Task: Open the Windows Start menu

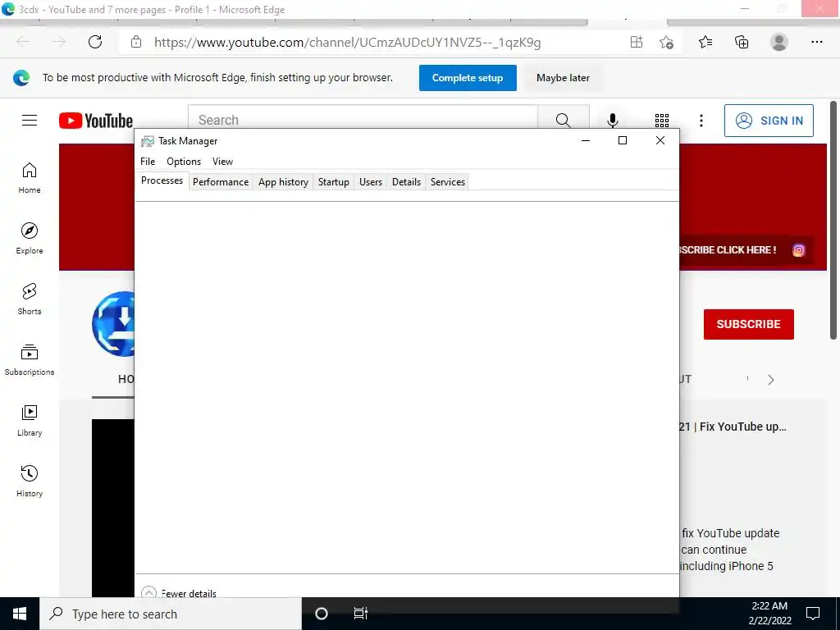Action: point(20,614)
